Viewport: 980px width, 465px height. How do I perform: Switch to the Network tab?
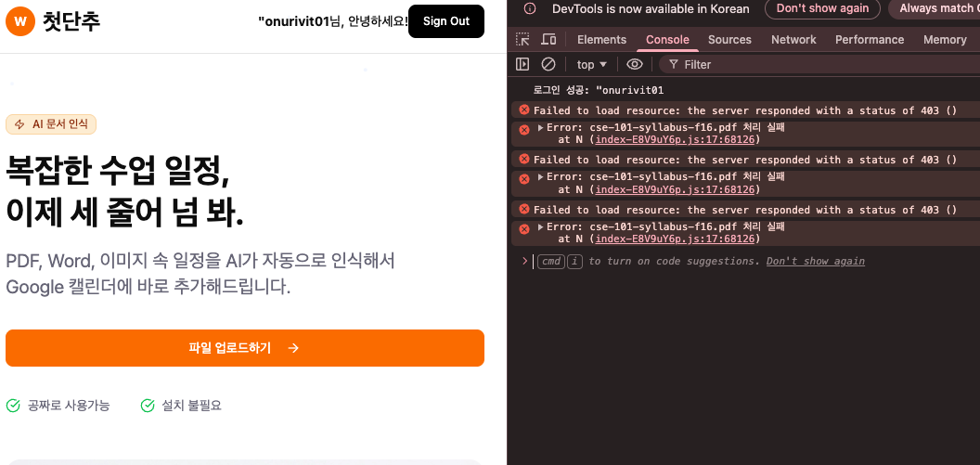coord(793,39)
